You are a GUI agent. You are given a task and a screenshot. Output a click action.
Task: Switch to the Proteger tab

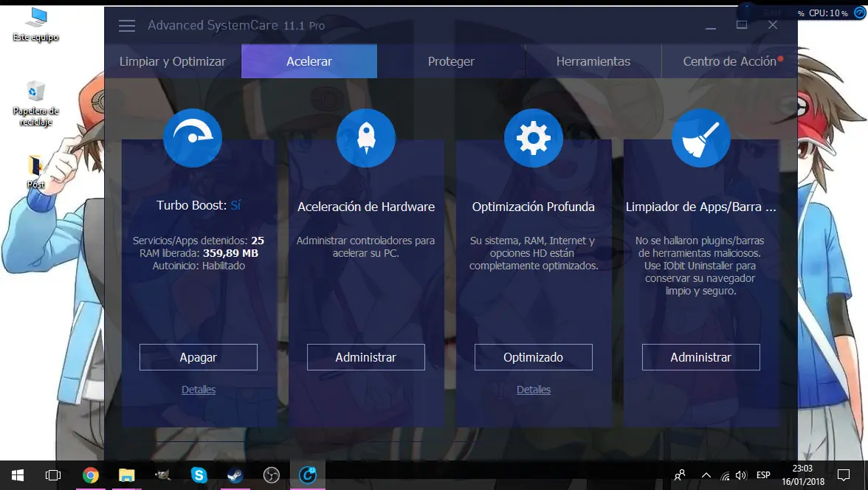coord(451,61)
